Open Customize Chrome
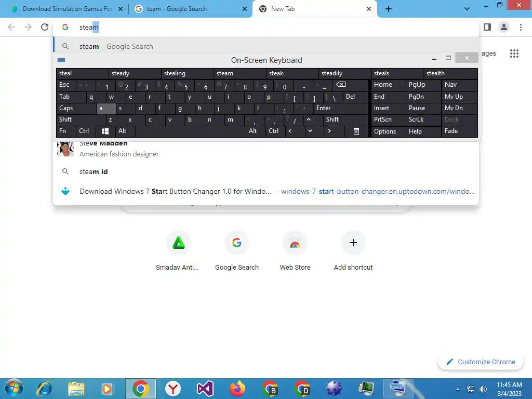 click(x=481, y=362)
